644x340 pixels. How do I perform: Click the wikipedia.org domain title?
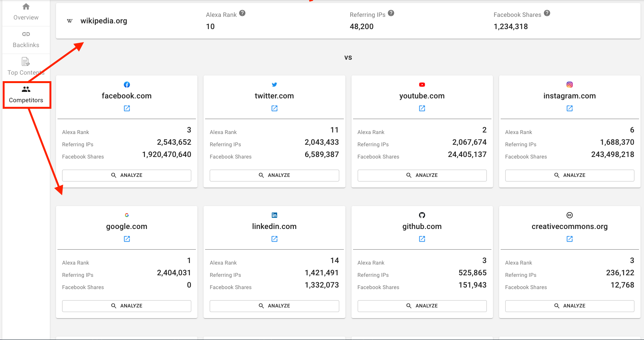pos(103,21)
